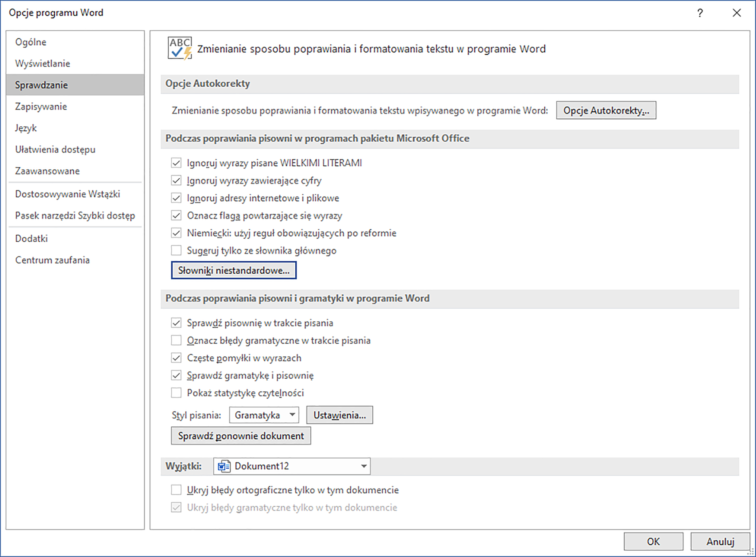Toggle Sprawdź gramatykę i pisownię
The image size is (756, 557).
(x=176, y=376)
